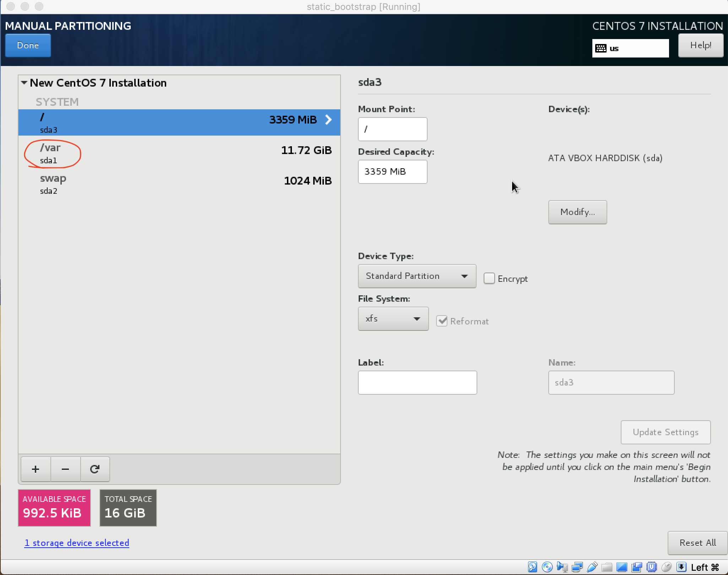
Task: Click the VirtualBox hard disk activity icon
Action: pyautogui.click(x=532, y=567)
